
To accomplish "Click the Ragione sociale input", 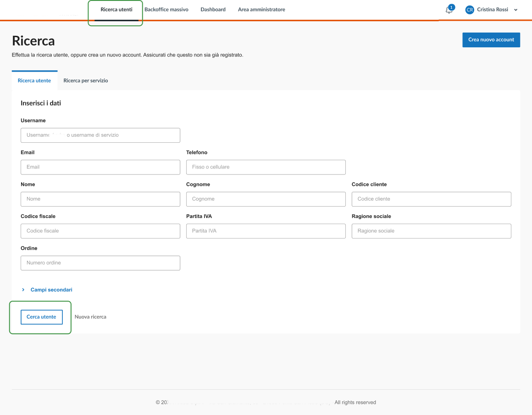I will [431, 231].
